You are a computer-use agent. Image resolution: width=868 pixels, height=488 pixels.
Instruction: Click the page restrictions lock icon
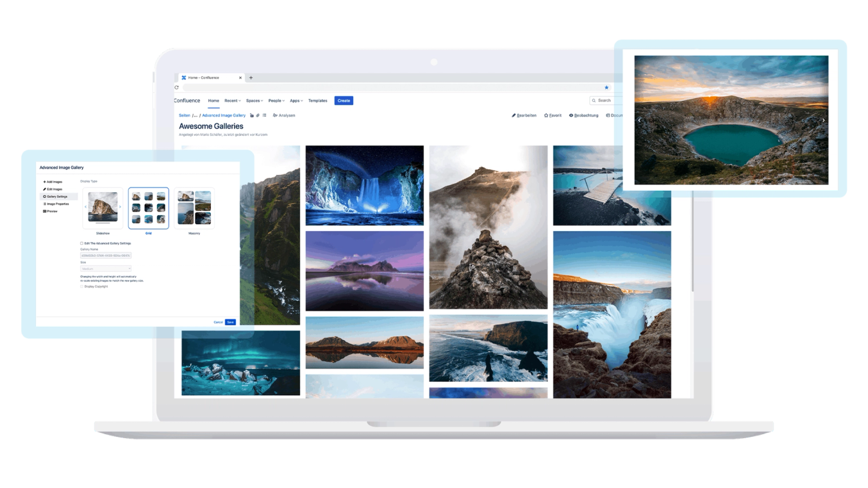pyautogui.click(x=252, y=115)
